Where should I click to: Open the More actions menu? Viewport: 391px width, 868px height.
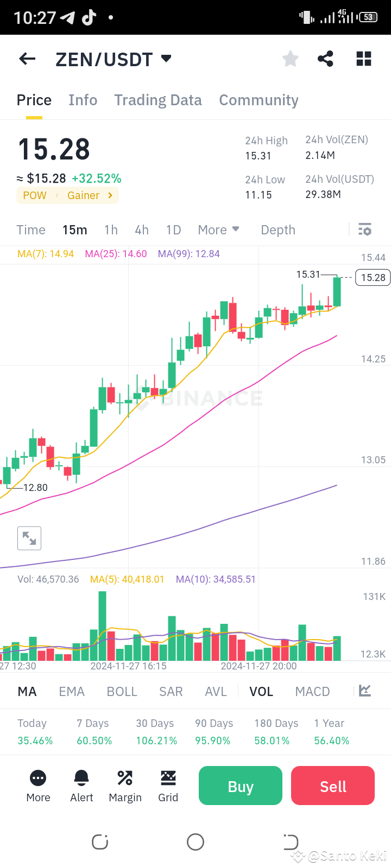(x=37, y=785)
